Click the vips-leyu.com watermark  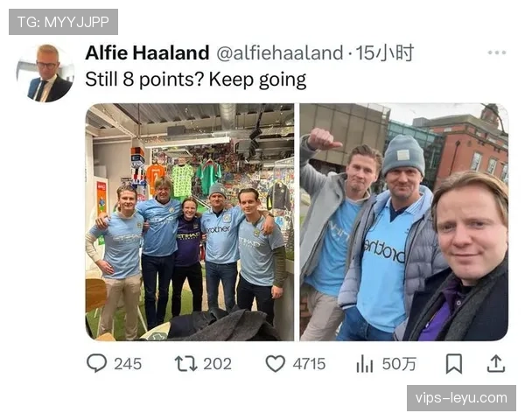(461, 398)
